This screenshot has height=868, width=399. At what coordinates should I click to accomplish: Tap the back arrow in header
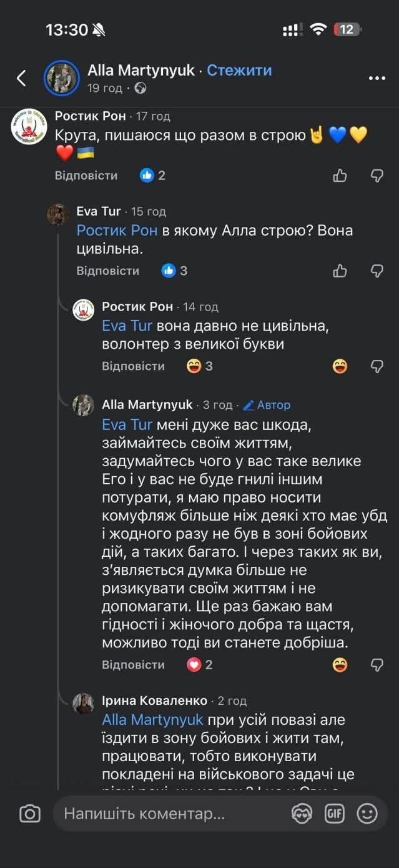click(21, 78)
